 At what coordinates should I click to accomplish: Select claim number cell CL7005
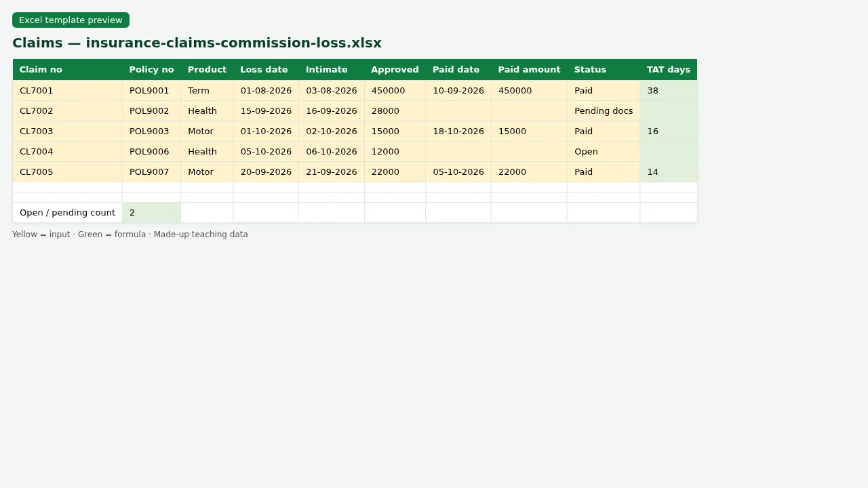click(67, 172)
